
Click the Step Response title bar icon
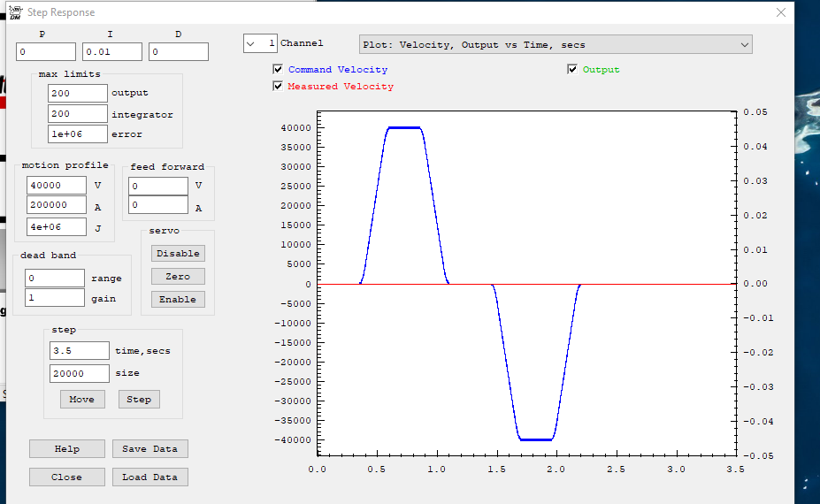pos(15,12)
